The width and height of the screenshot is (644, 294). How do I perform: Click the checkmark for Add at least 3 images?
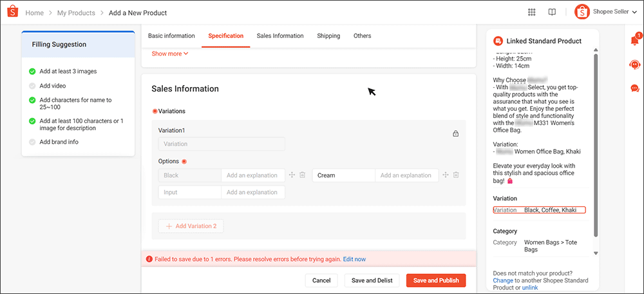point(32,72)
